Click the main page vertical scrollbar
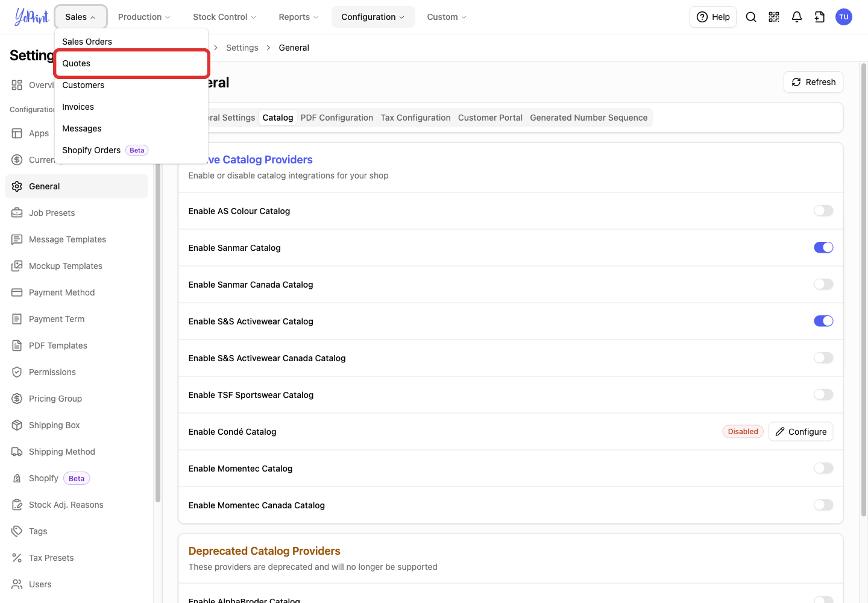The image size is (868, 603). pyautogui.click(x=864, y=289)
